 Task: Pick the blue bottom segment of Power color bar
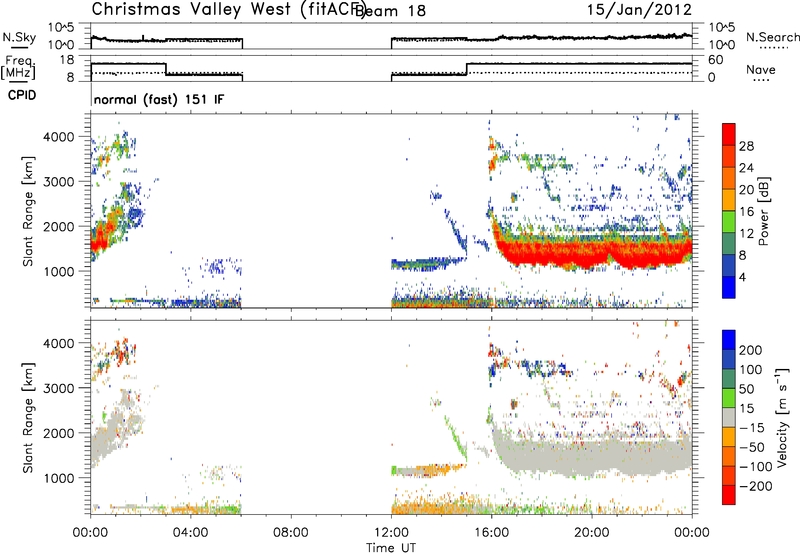point(729,287)
